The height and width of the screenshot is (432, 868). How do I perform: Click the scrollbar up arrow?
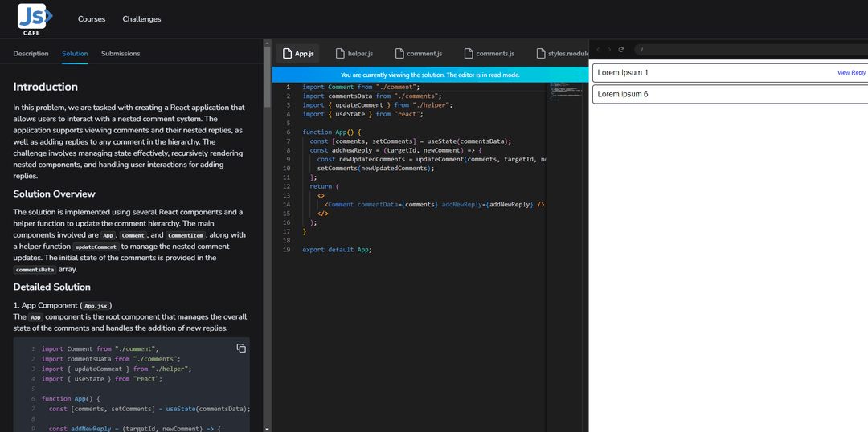(268, 42)
